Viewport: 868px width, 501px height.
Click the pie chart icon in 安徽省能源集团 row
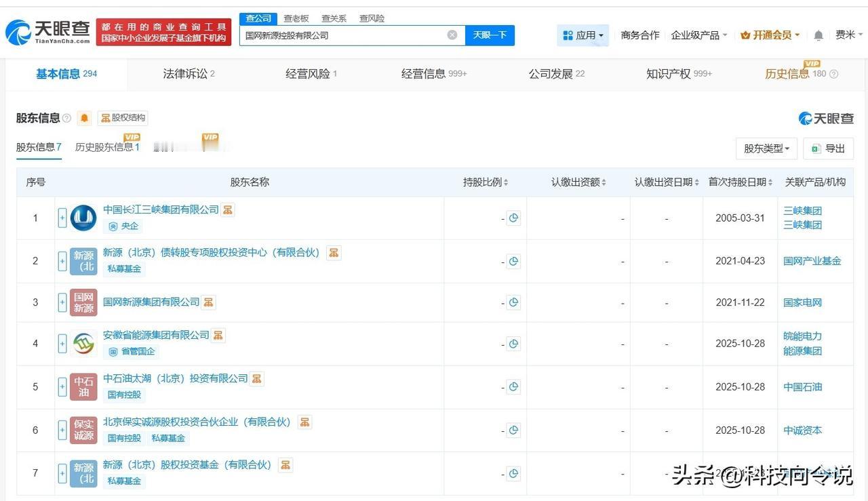tap(513, 344)
